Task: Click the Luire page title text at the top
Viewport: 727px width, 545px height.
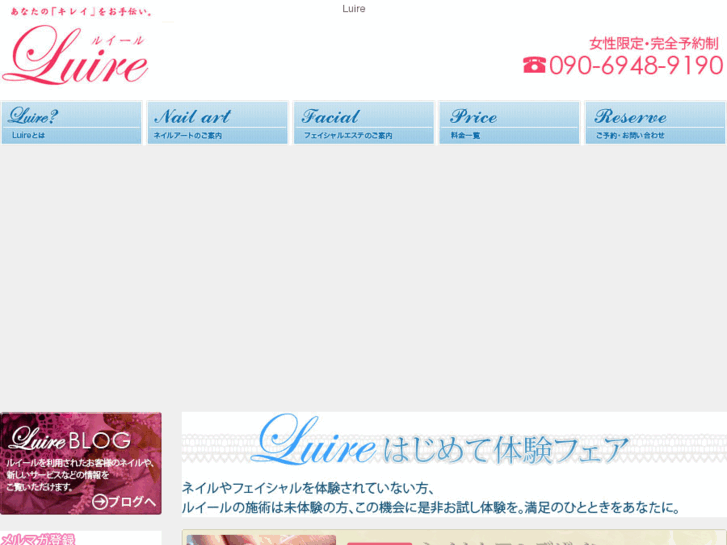Action: [354, 9]
